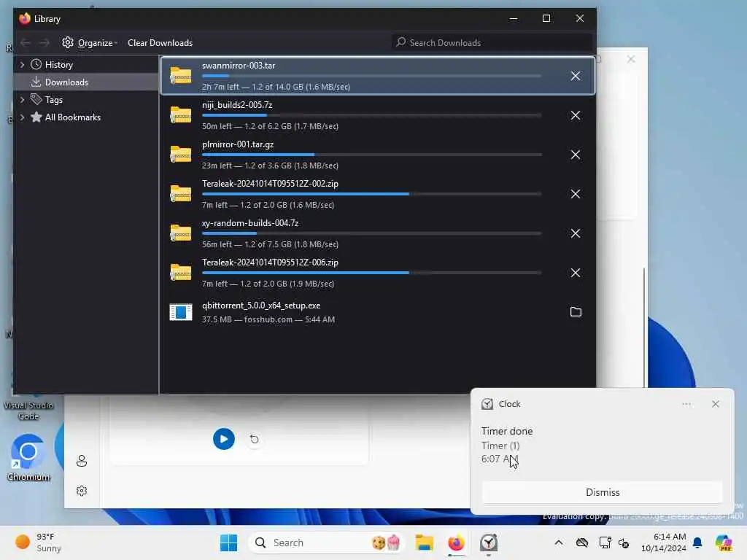The height and width of the screenshot is (560, 747).
Task: Open weather widget showing 93°F
Action: tap(38, 542)
